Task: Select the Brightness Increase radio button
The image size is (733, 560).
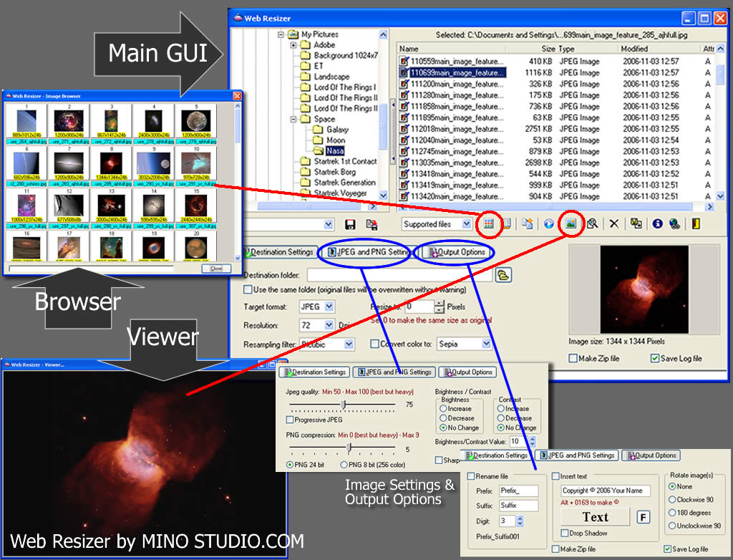Action: pyautogui.click(x=443, y=408)
